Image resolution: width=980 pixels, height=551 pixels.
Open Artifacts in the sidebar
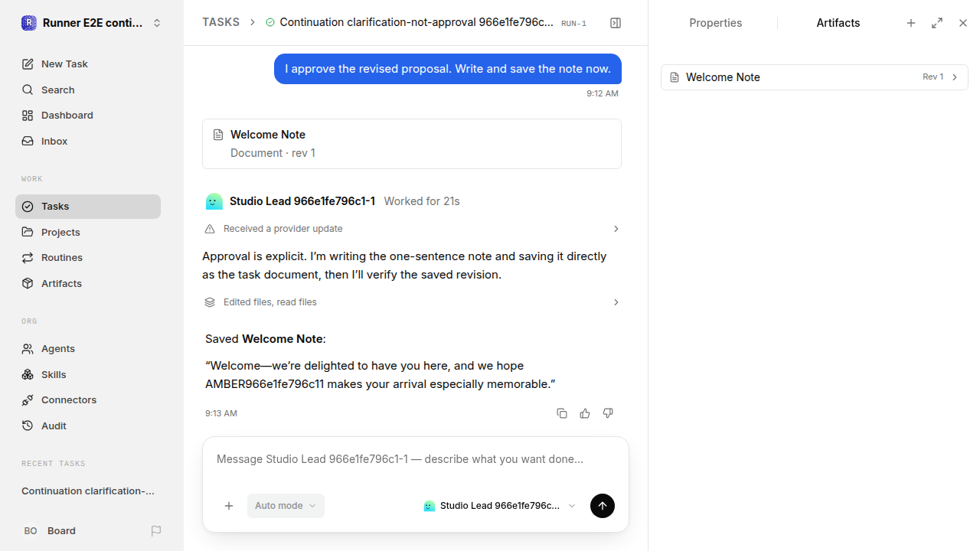pyautogui.click(x=88, y=283)
